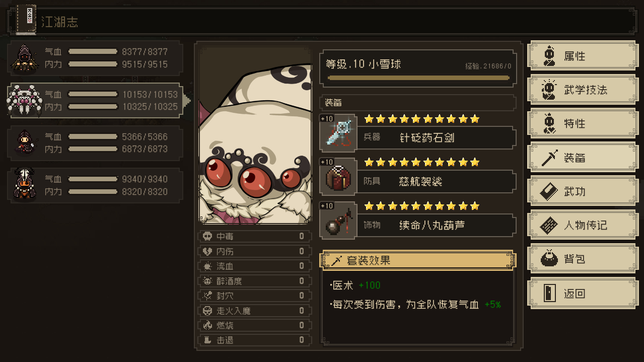
Task: Select the third red-robed party member
Action: [23, 142]
